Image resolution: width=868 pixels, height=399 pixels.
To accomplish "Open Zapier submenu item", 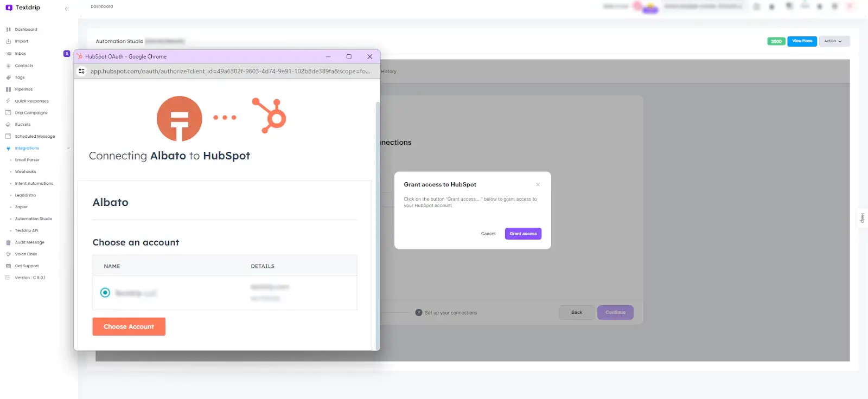I will pyautogui.click(x=21, y=207).
